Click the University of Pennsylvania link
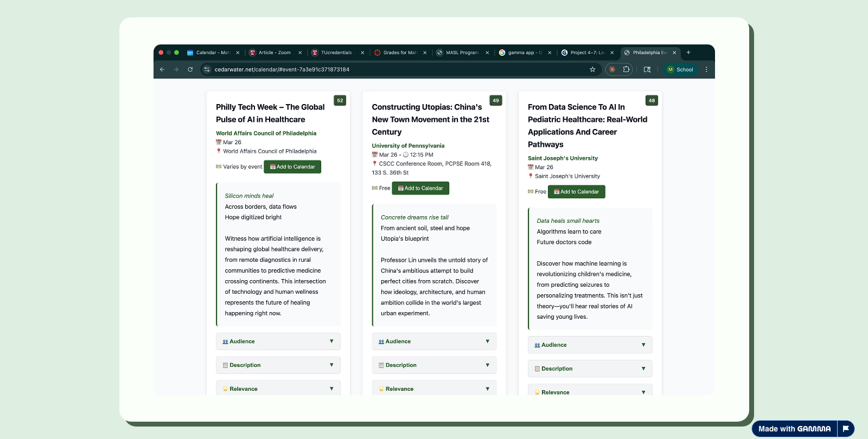 point(408,146)
